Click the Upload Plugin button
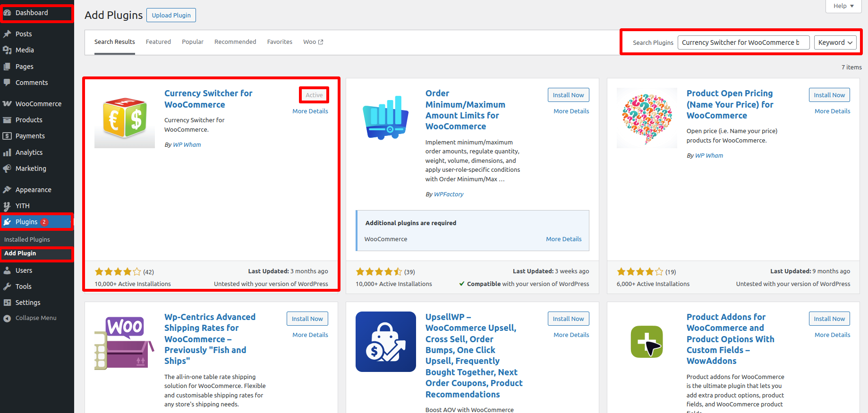Screen dimensions: 868x413 [171, 15]
